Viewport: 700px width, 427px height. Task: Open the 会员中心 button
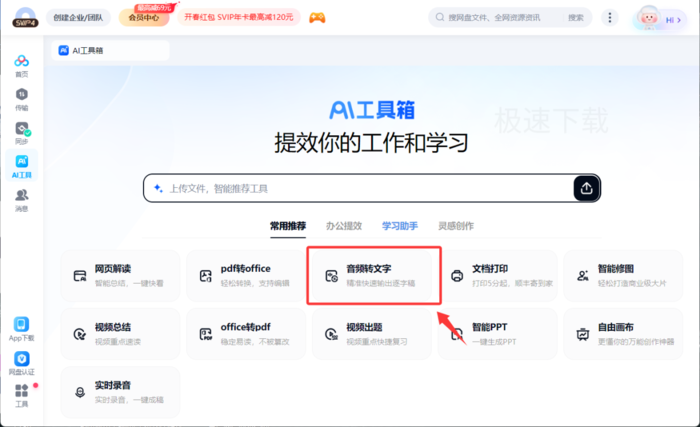[144, 17]
